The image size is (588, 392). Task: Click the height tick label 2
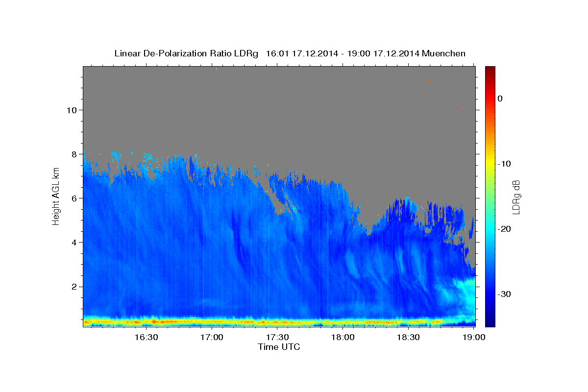(75, 286)
